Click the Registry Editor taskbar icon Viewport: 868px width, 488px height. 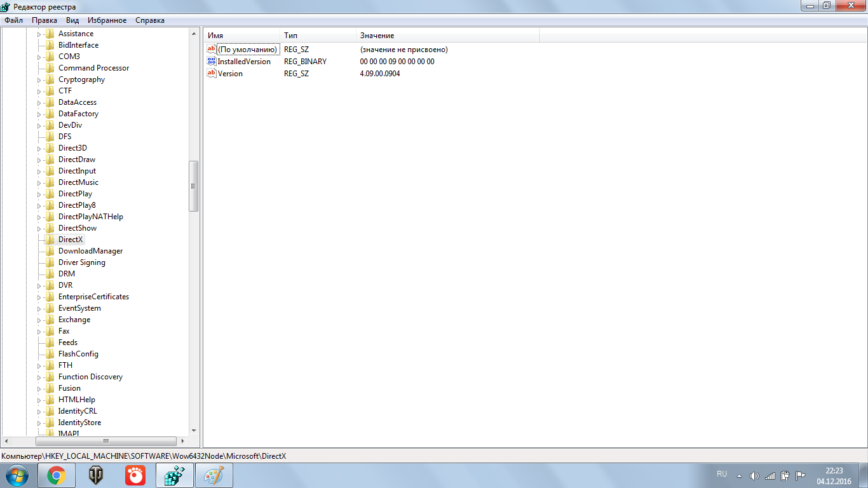click(174, 475)
